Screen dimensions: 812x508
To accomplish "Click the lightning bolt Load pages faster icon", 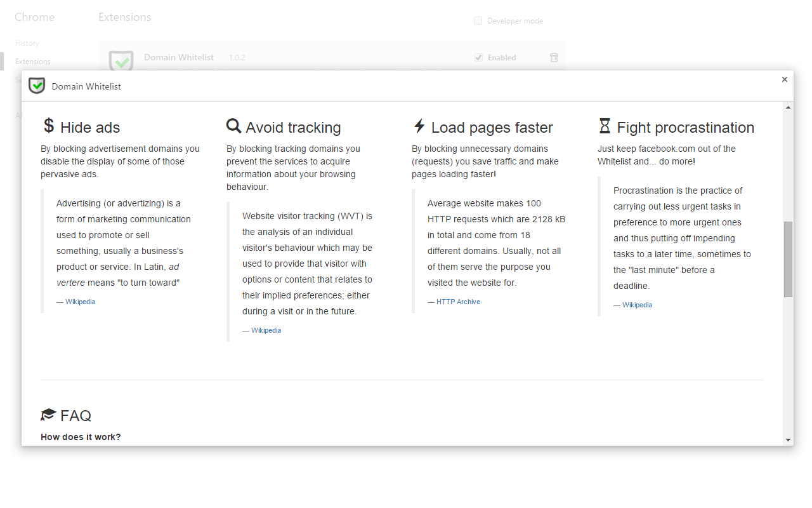I will click(419, 126).
